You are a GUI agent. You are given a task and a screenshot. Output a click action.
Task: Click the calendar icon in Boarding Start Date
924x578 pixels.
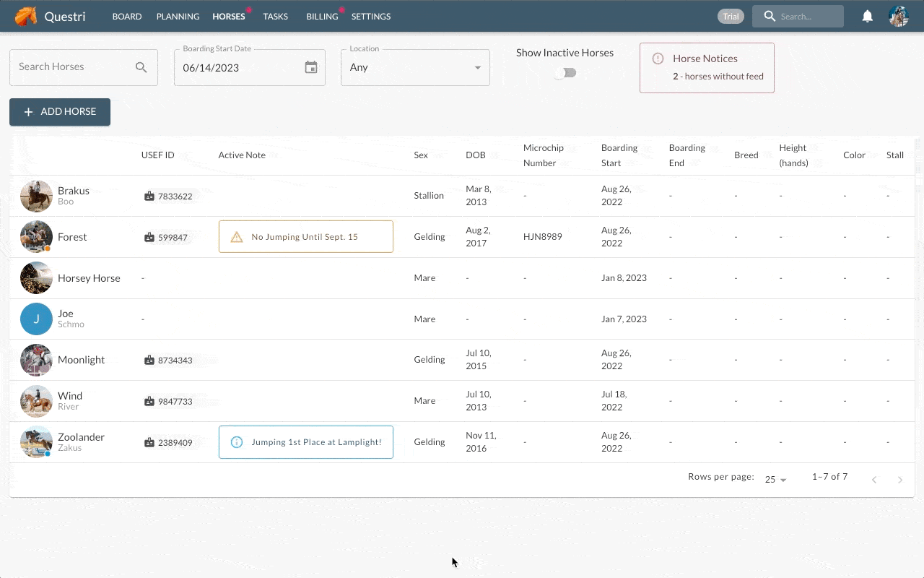click(x=311, y=67)
